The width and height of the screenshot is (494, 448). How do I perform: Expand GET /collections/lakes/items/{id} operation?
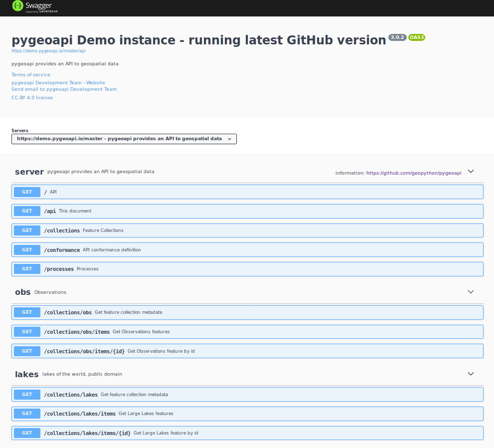(x=247, y=433)
